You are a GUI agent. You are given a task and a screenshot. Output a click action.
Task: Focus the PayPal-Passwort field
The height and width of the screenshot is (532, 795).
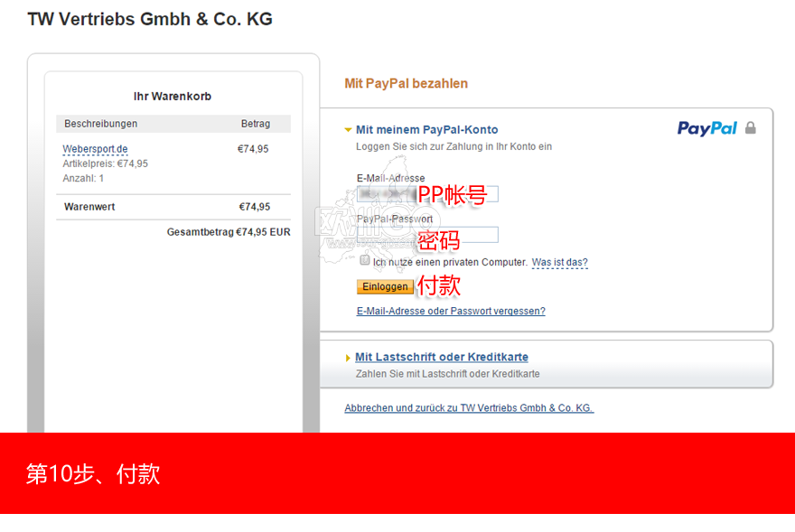tap(427, 235)
